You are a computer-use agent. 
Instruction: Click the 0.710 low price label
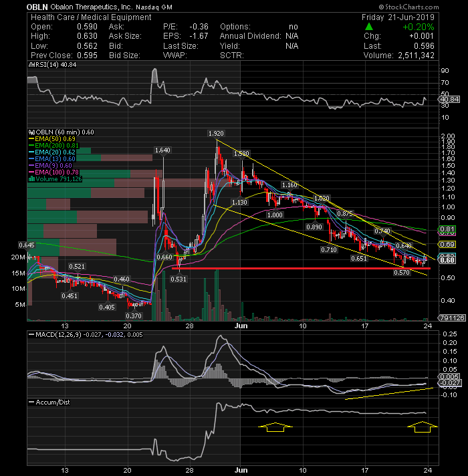[x=329, y=250]
